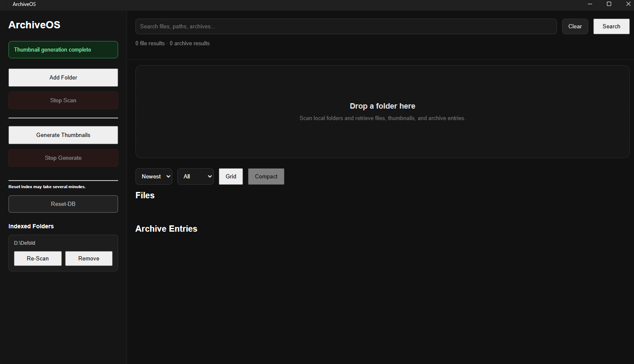Screen dimensions: 634x364
Task: Stop the current scan
Action: coord(63,100)
